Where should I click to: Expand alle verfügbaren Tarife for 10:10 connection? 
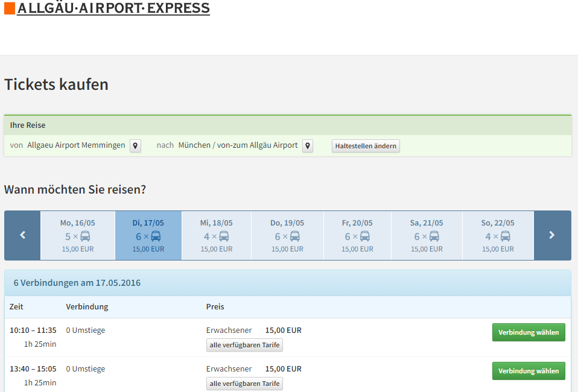tap(244, 345)
